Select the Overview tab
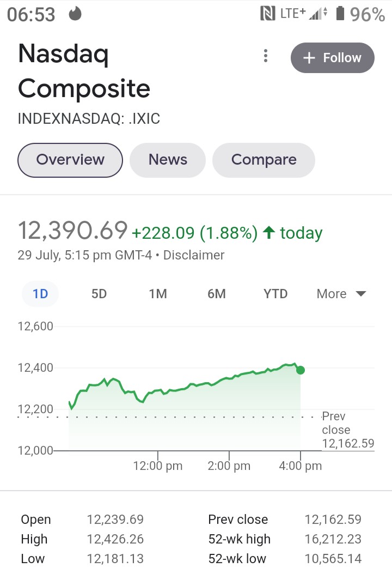This screenshot has width=392, height=580. 70,160
